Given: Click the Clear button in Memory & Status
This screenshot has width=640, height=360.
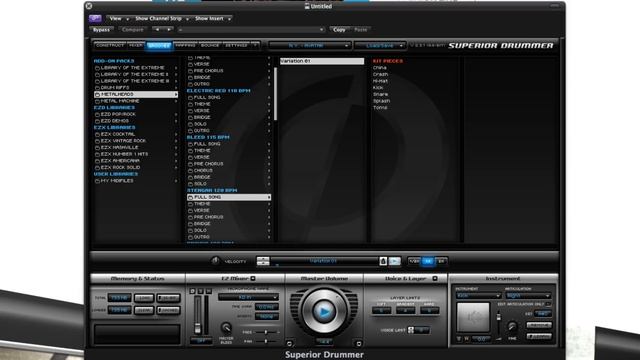Looking at the screenshot, I should [144, 310].
